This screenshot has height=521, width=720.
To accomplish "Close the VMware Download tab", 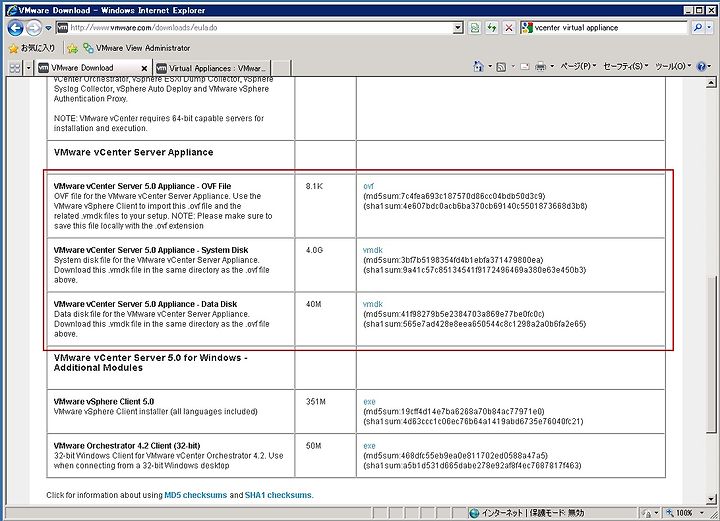I will (144, 68).
